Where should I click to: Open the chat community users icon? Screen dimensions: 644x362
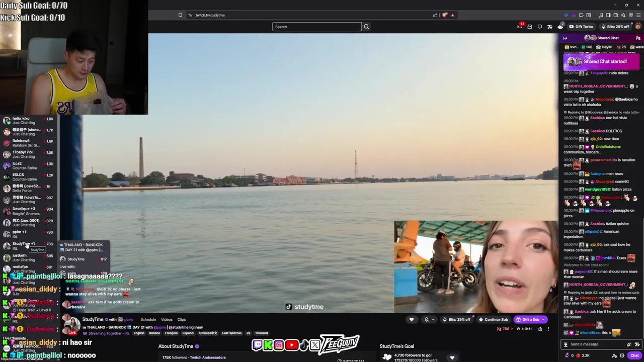pyautogui.click(x=638, y=38)
